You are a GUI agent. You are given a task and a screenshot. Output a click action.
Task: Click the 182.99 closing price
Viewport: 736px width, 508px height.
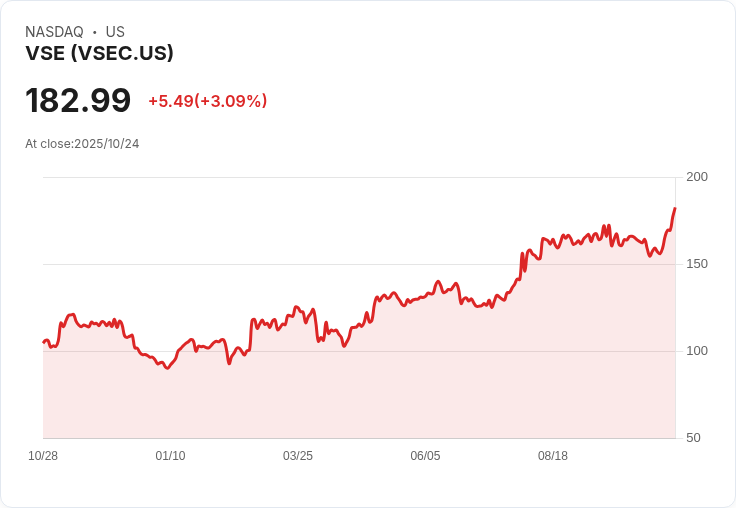pos(78,101)
